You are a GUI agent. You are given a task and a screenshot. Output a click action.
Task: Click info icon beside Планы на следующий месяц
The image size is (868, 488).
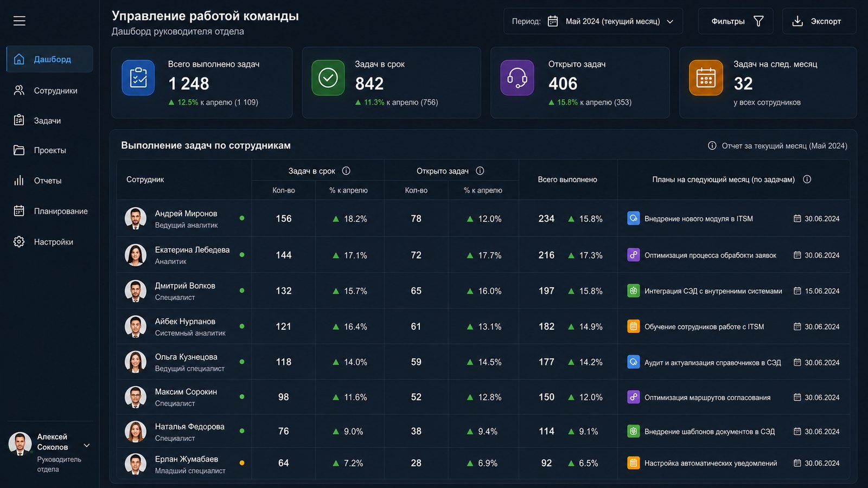coord(807,179)
